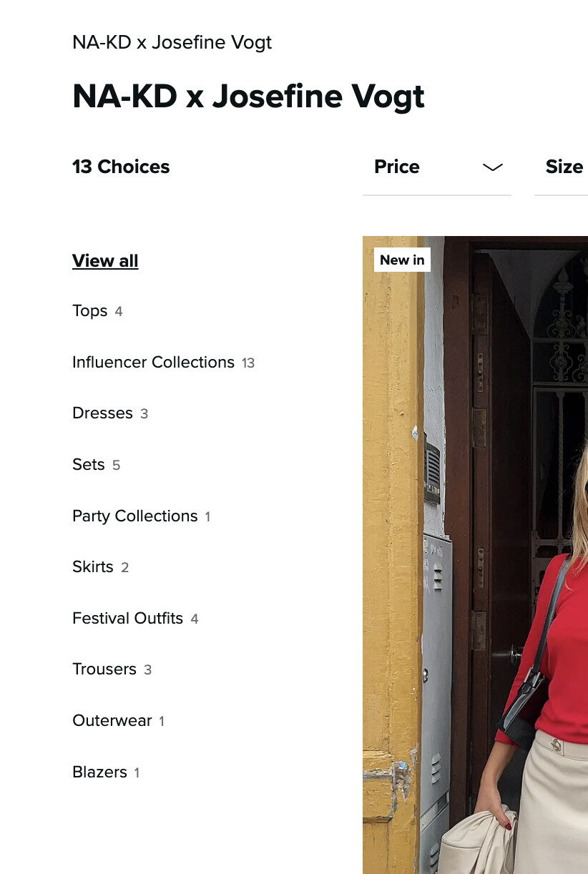588x874 pixels.
Task: Choose the Sets category filter
Action: click(89, 465)
